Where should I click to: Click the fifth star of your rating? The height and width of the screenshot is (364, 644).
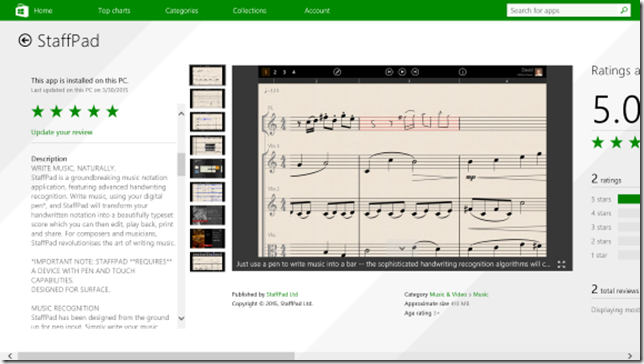pyautogui.click(x=113, y=111)
